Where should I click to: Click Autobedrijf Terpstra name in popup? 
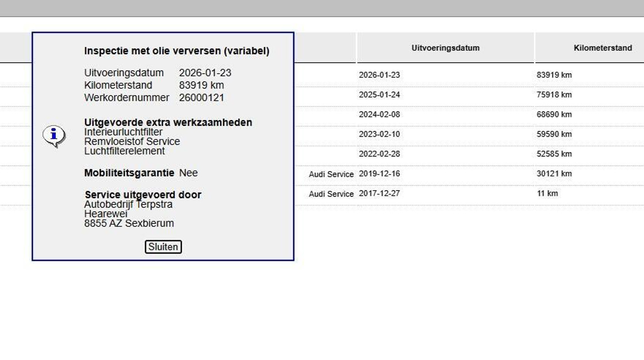coord(128,204)
